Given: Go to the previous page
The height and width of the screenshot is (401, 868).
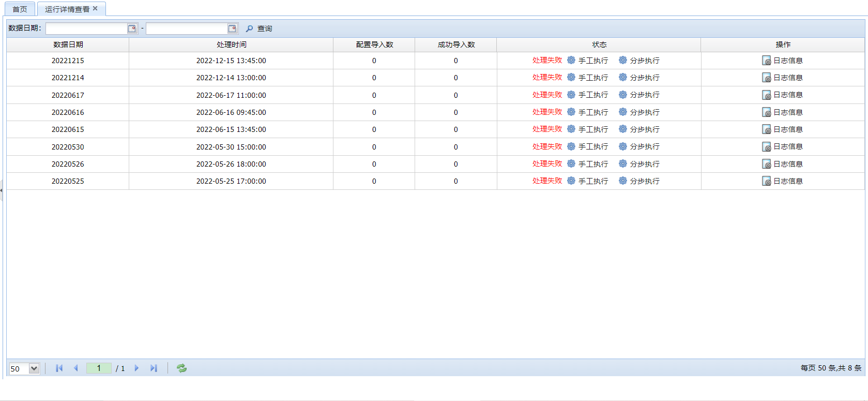Looking at the screenshot, I should coord(76,368).
